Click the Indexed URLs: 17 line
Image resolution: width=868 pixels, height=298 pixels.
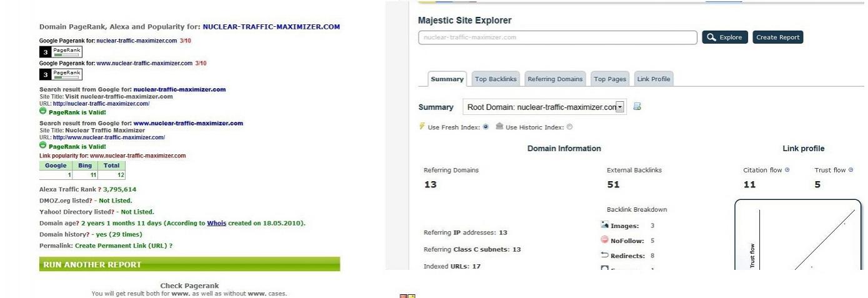[x=452, y=267]
